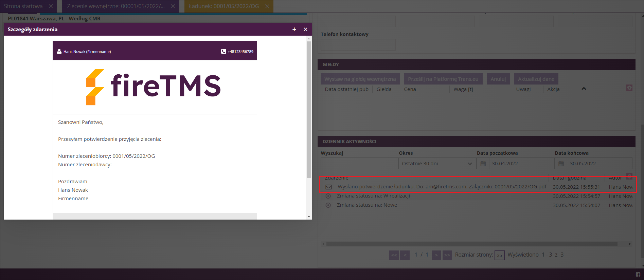Image resolution: width=644 pixels, height=280 pixels.
Task: Click Data i godzina column header
Action: pyautogui.click(x=570, y=178)
